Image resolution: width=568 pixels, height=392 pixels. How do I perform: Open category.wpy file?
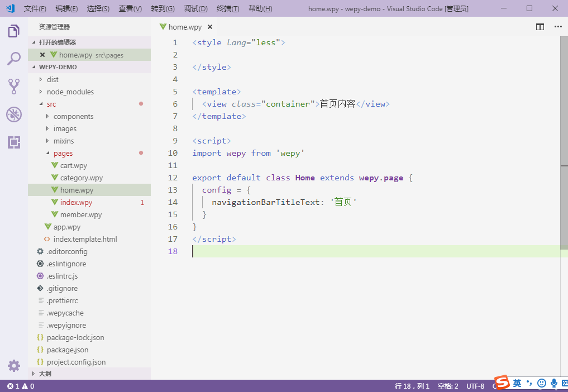point(89,178)
